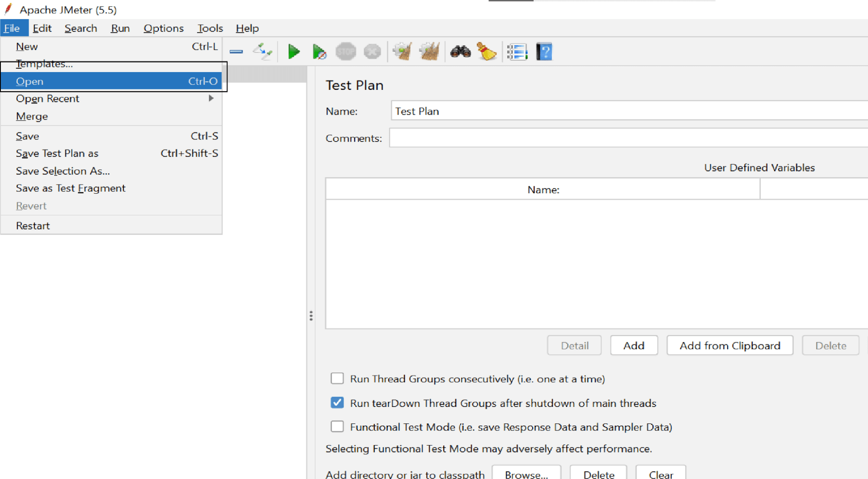The height and width of the screenshot is (479, 868).
Task: Open Function Helper list icon
Action: tap(517, 52)
